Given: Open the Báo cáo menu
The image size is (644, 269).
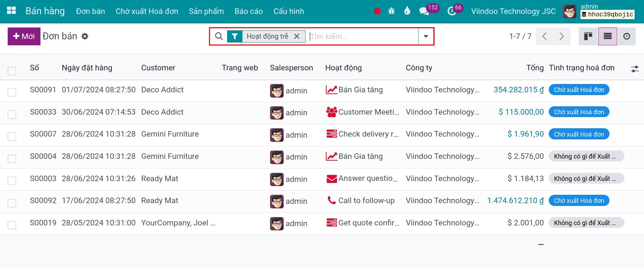Looking at the screenshot, I should [x=249, y=11].
